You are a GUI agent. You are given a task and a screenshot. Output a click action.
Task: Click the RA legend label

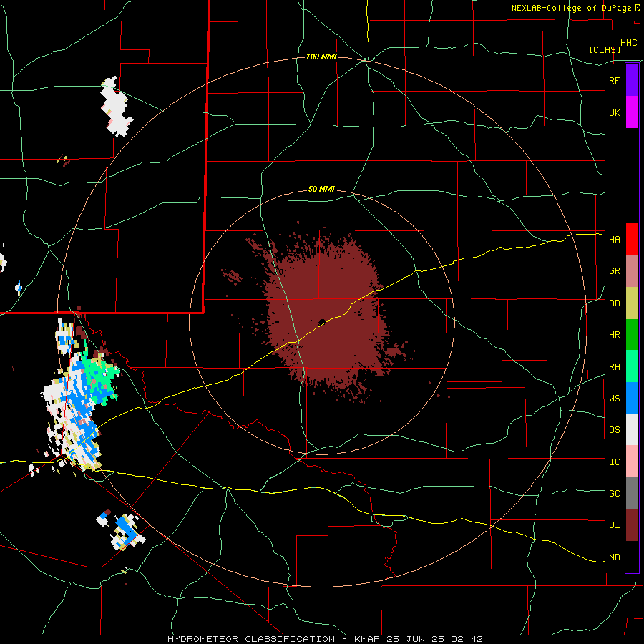click(x=615, y=367)
